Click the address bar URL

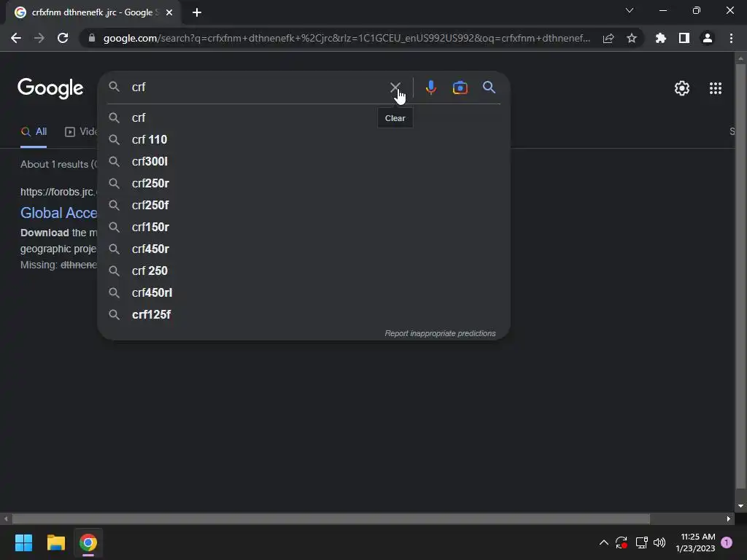pyautogui.click(x=347, y=38)
